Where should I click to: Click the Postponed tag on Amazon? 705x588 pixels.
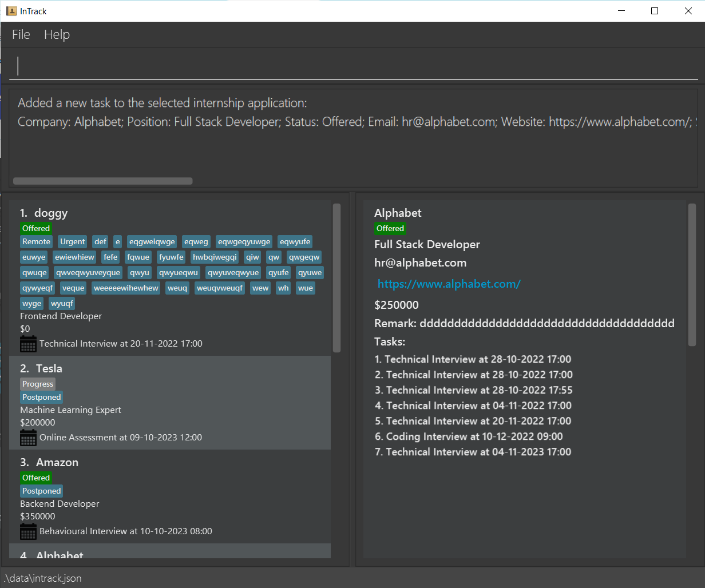(41, 491)
